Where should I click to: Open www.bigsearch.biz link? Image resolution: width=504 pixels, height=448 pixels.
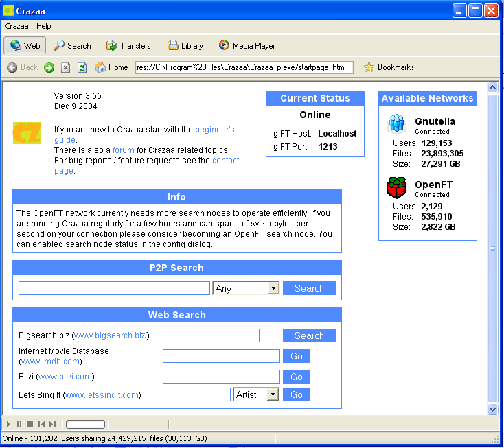(x=111, y=335)
